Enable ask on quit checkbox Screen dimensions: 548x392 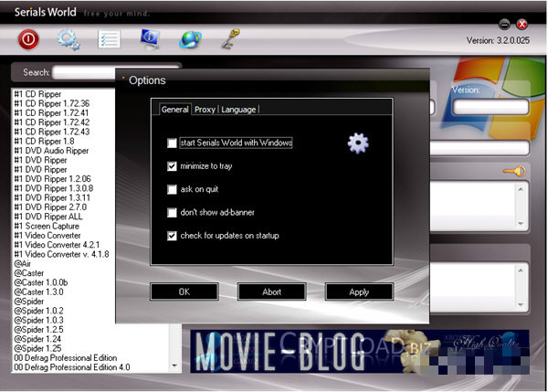point(172,189)
